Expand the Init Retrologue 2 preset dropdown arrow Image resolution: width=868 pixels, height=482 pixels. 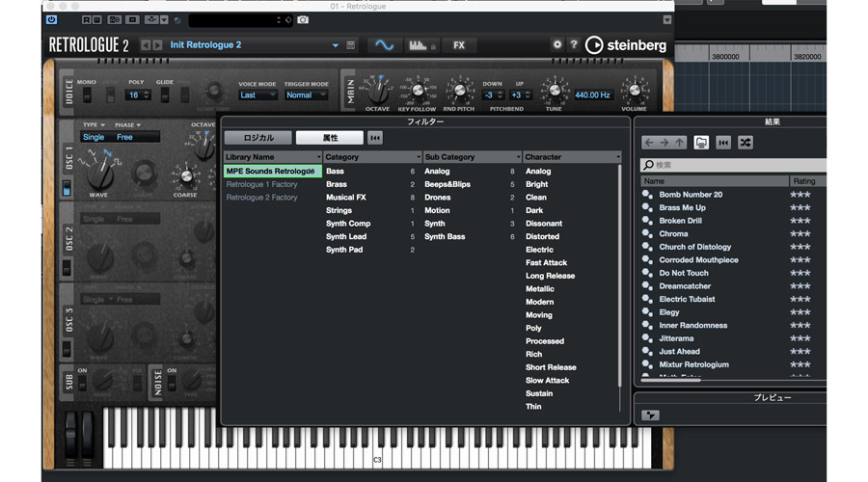(336, 45)
